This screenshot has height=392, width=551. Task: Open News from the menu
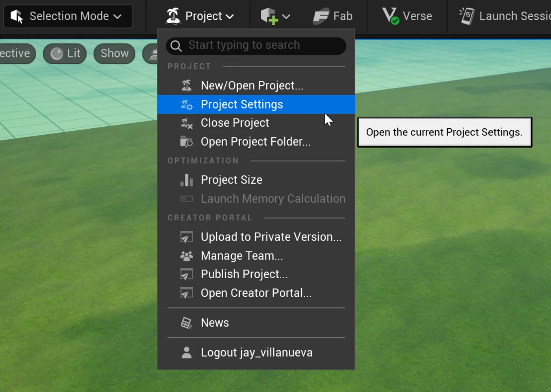pos(256,323)
